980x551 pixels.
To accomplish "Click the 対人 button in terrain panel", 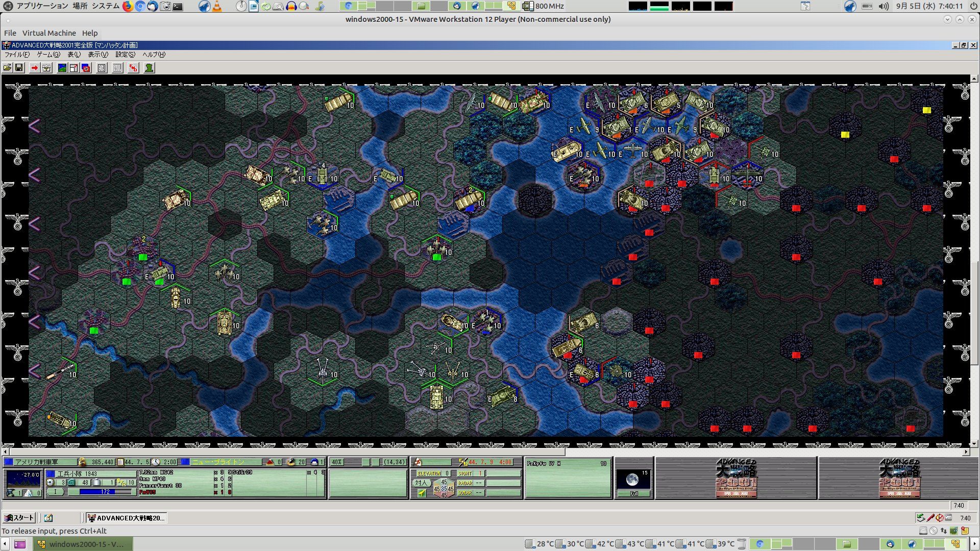I will pyautogui.click(x=421, y=483).
